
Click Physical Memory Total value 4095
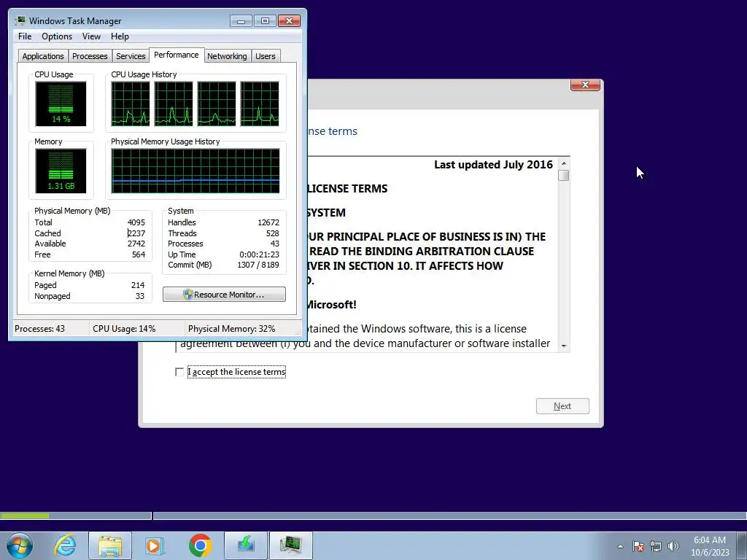(136, 222)
